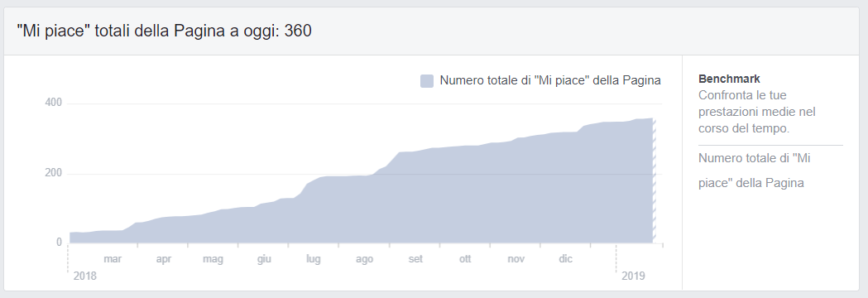Select the Benchmark heading
Viewport: 868px width, 298px height.
[x=729, y=79]
